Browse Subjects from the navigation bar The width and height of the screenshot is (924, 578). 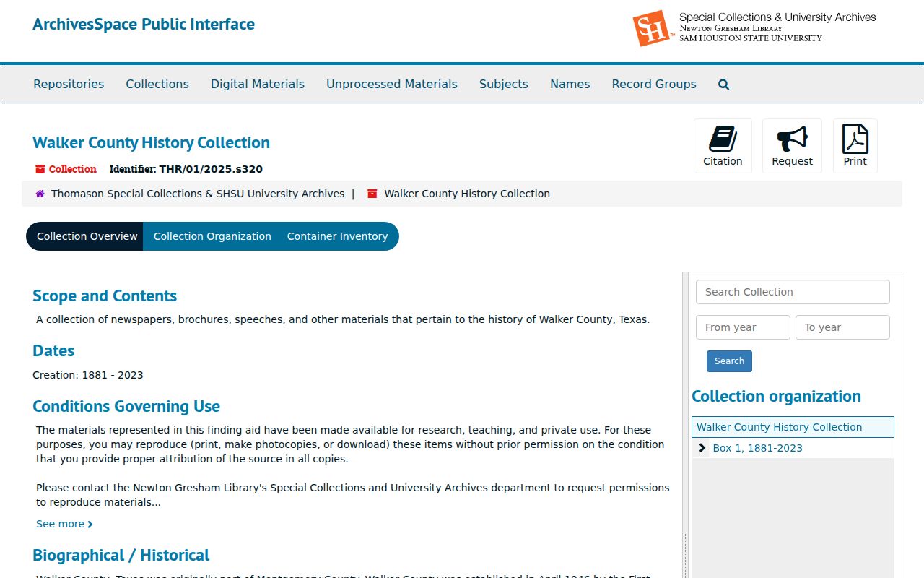point(504,85)
